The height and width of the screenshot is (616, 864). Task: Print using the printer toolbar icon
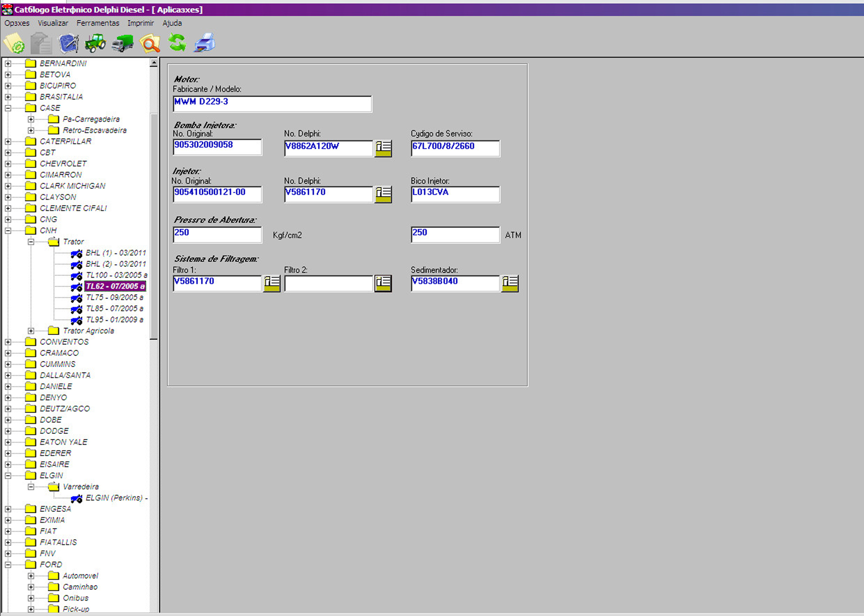click(204, 43)
